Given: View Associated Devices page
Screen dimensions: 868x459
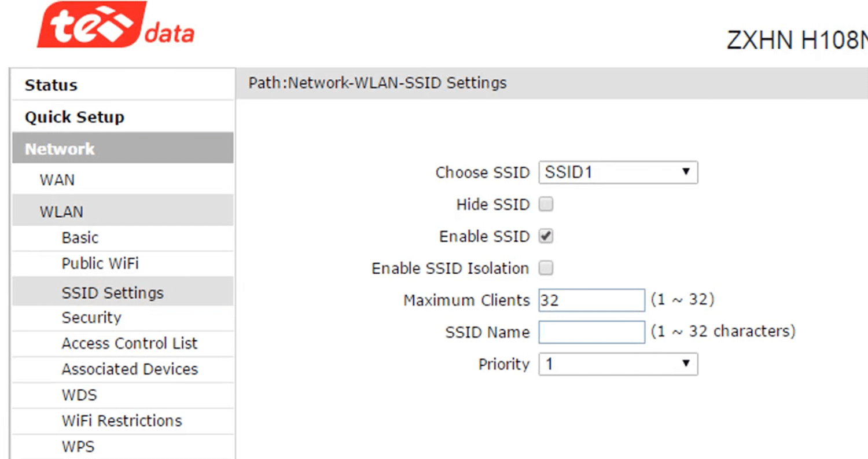Looking at the screenshot, I should click(x=130, y=369).
